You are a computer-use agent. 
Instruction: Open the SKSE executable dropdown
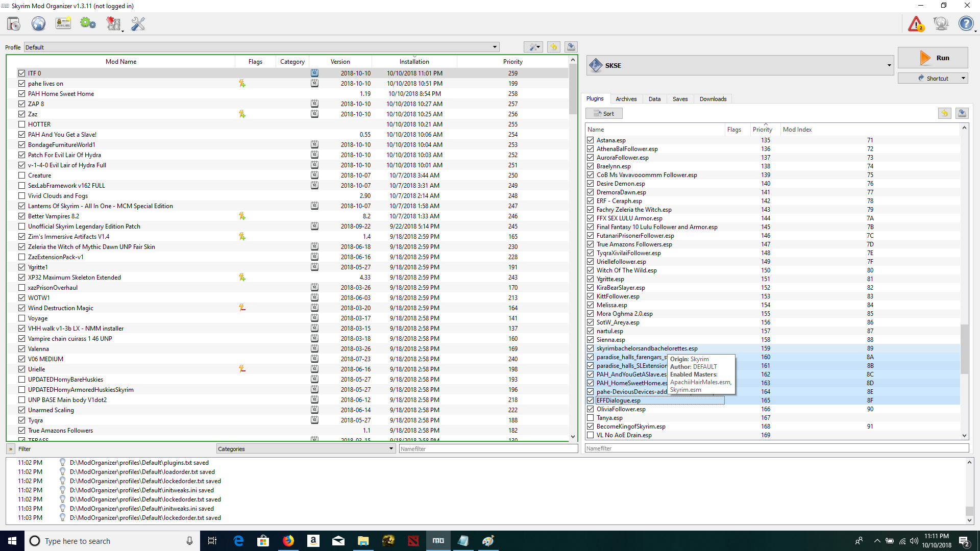point(740,65)
